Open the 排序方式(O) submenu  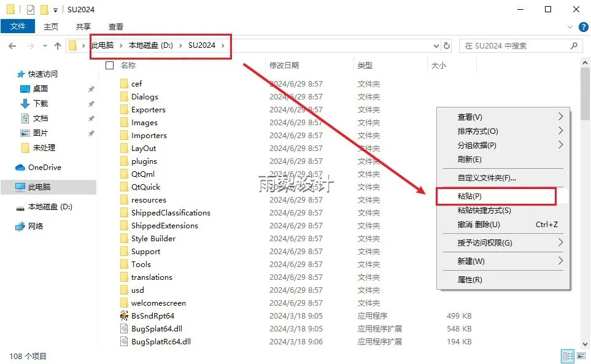click(503, 131)
